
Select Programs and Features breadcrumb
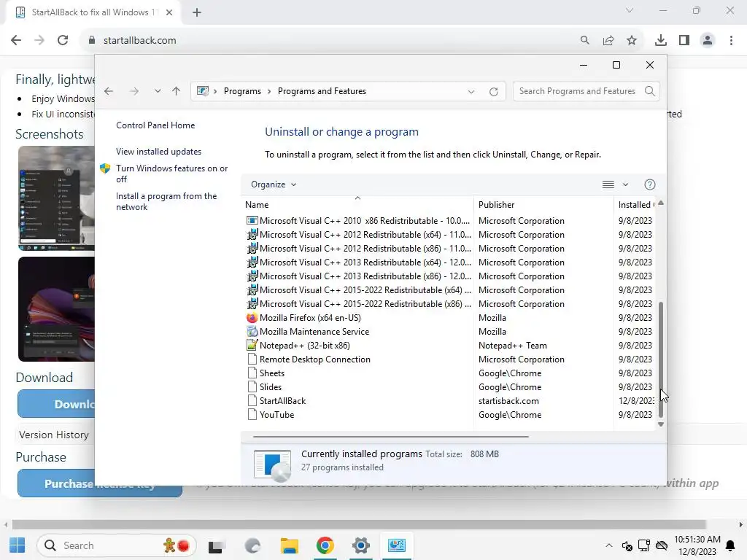pyautogui.click(x=322, y=91)
